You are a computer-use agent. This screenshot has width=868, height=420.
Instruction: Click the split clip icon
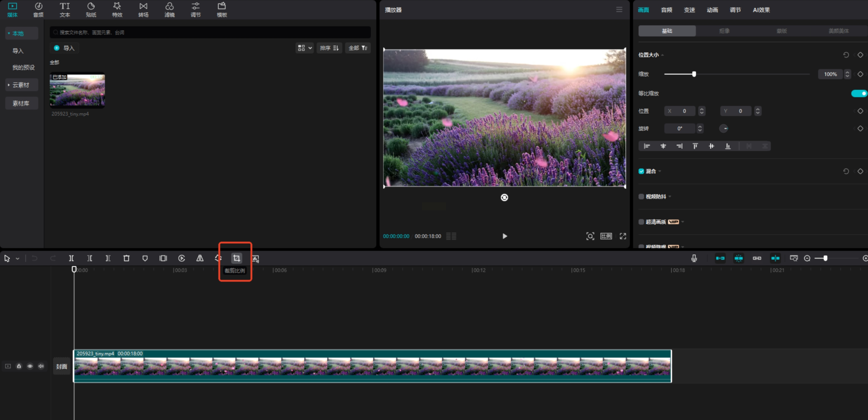tap(71, 258)
